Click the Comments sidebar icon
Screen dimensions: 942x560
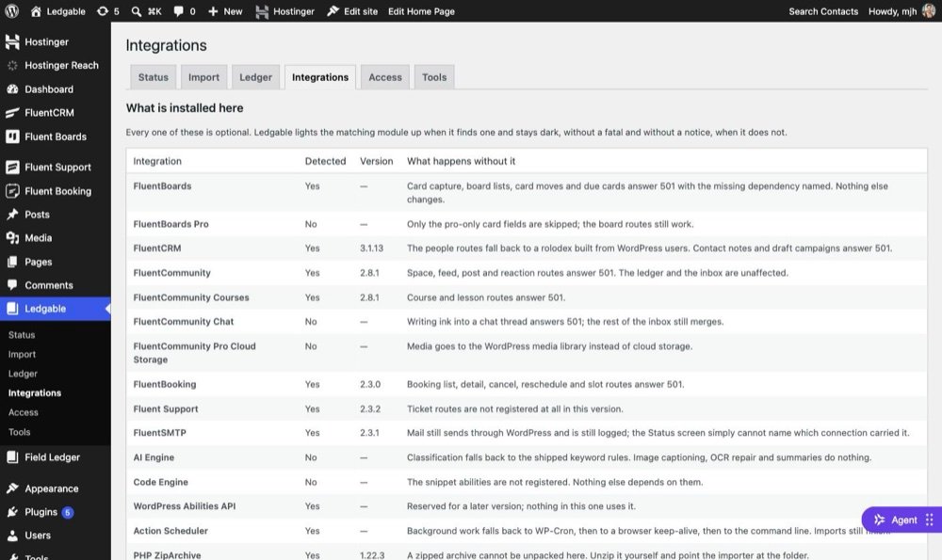click(x=12, y=285)
